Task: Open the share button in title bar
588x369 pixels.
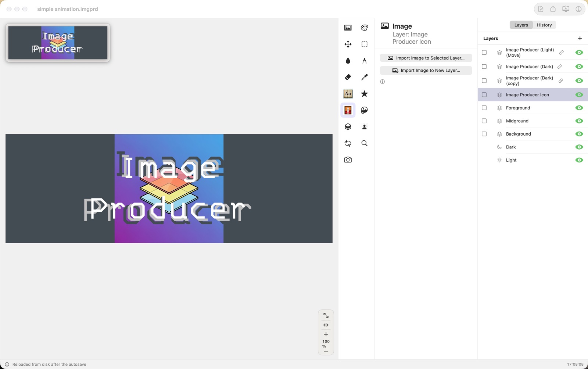Action: (x=553, y=9)
